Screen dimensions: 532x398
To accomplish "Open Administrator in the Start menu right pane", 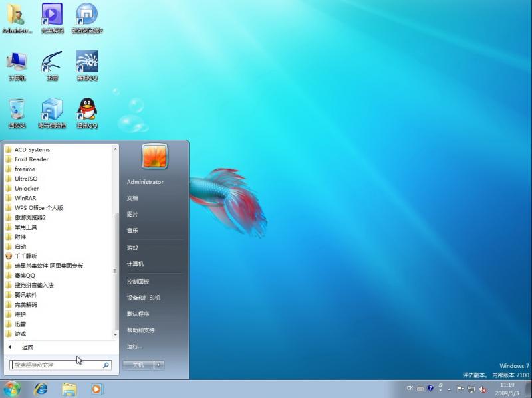I will [145, 182].
